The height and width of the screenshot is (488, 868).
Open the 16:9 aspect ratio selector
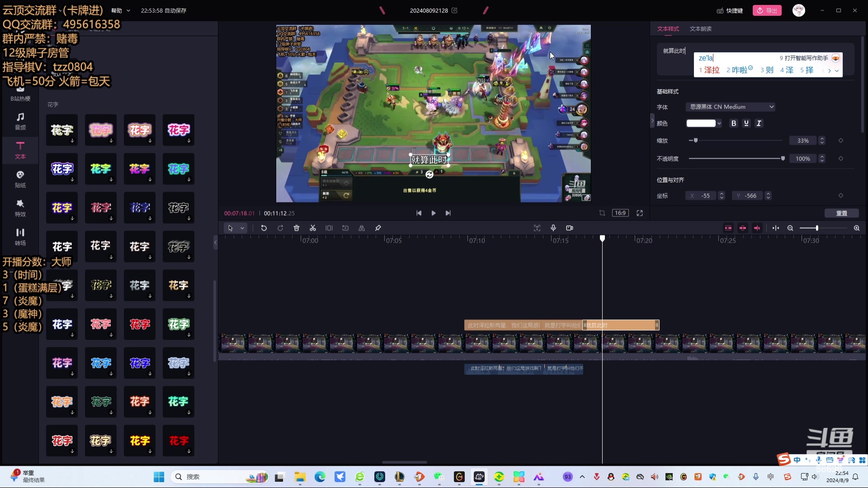click(620, 213)
